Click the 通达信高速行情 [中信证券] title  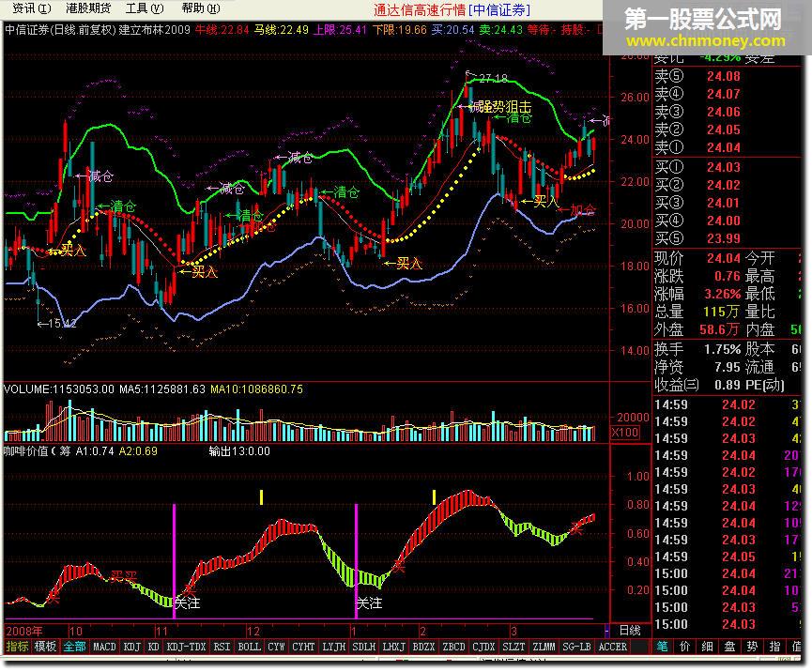point(452,9)
